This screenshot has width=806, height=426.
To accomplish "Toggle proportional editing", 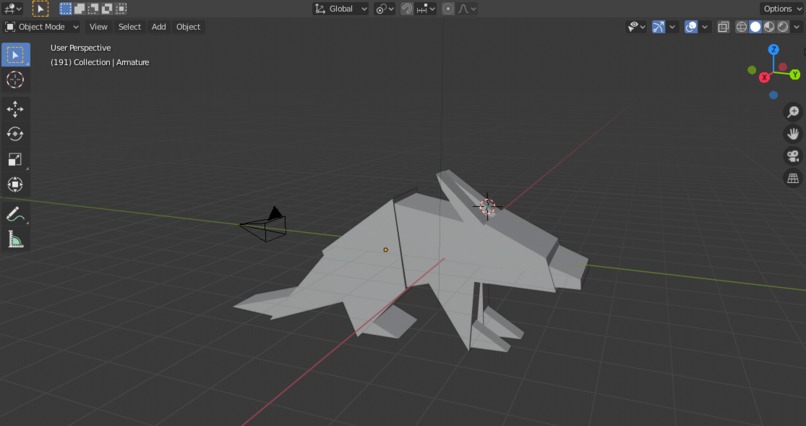I will pos(448,9).
